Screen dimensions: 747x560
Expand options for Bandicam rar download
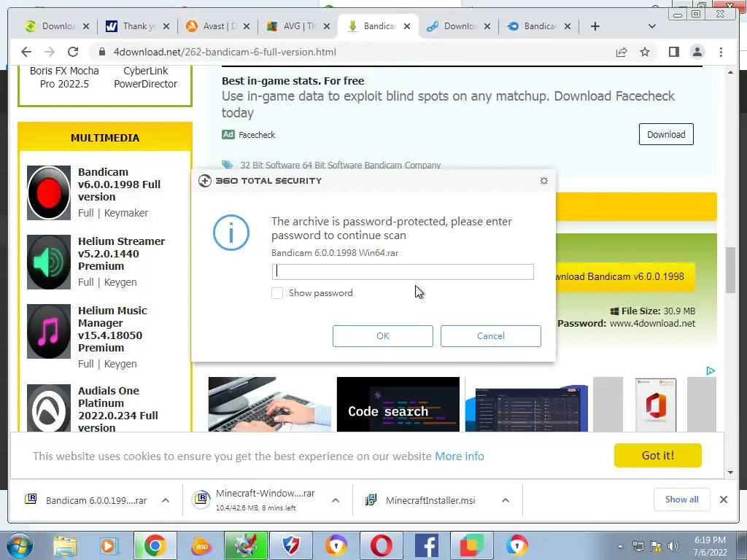click(x=166, y=500)
